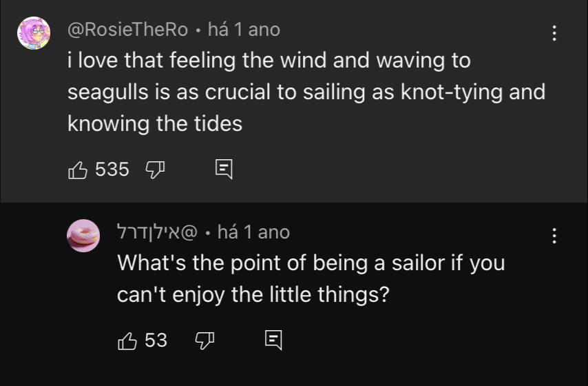Image resolution: width=588 pixels, height=386 pixels.
Task: Click the 53 likes count on the reply
Action: click(156, 339)
